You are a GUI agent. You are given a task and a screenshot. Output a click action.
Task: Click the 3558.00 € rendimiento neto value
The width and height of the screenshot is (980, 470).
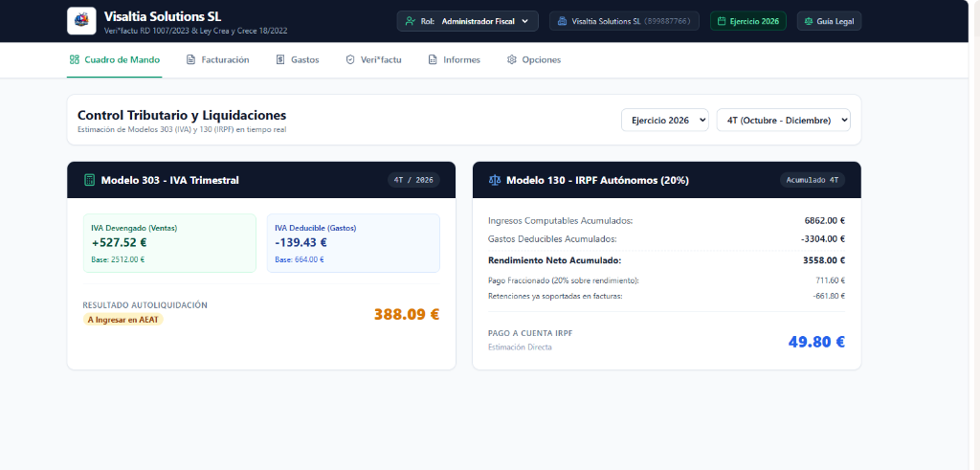824,260
